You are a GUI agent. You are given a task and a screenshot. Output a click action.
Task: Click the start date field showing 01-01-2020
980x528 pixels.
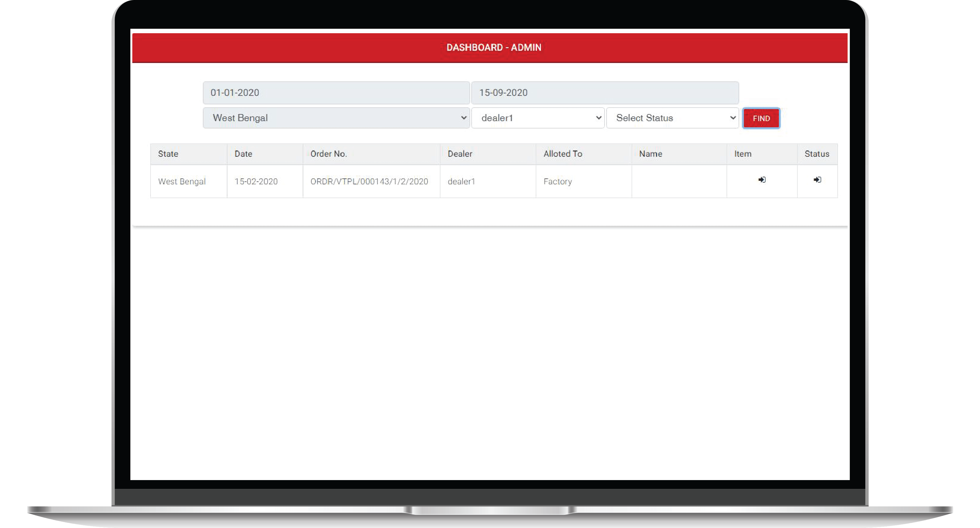click(x=336, y=92)
